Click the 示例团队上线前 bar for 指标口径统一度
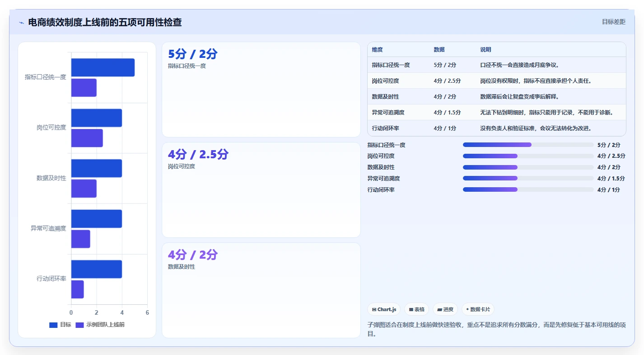This screenshot has width=644, height=355. coord(84,88)
